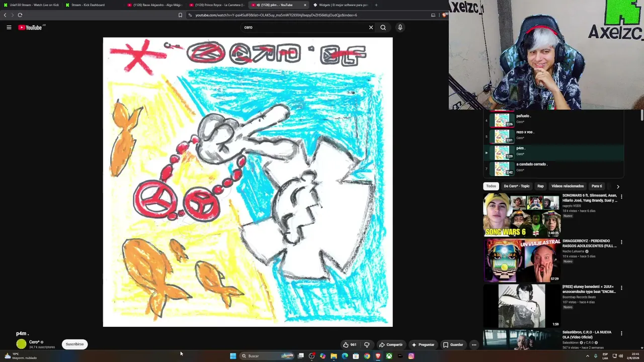Clear the YouTube search box text
The height and width of the screenshot is (362, 644).
(x=371, y=27)
